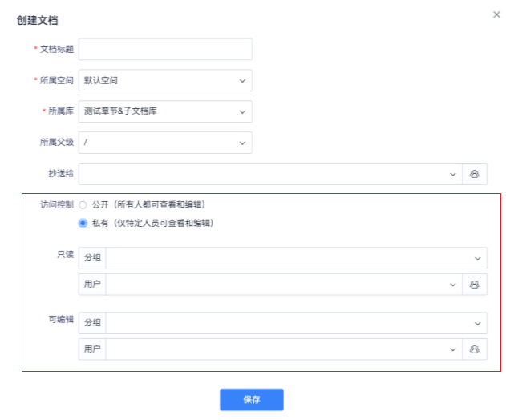
Task: Expand the 抄送给 dropdown arrow
Action: point(453,174)
